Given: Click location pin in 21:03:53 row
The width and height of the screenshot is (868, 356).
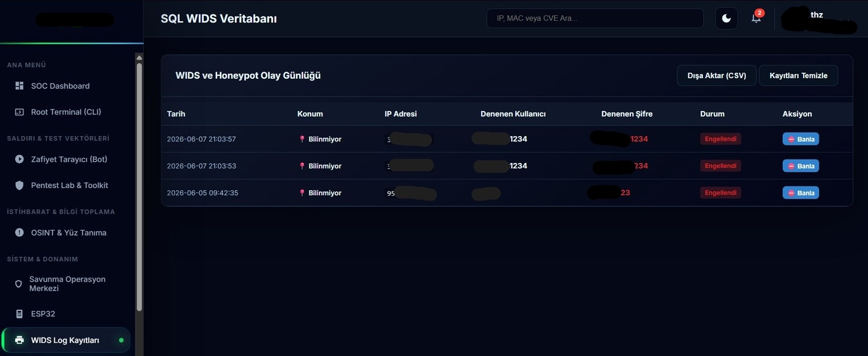Looking at the screenshot, I should point(302,166).
